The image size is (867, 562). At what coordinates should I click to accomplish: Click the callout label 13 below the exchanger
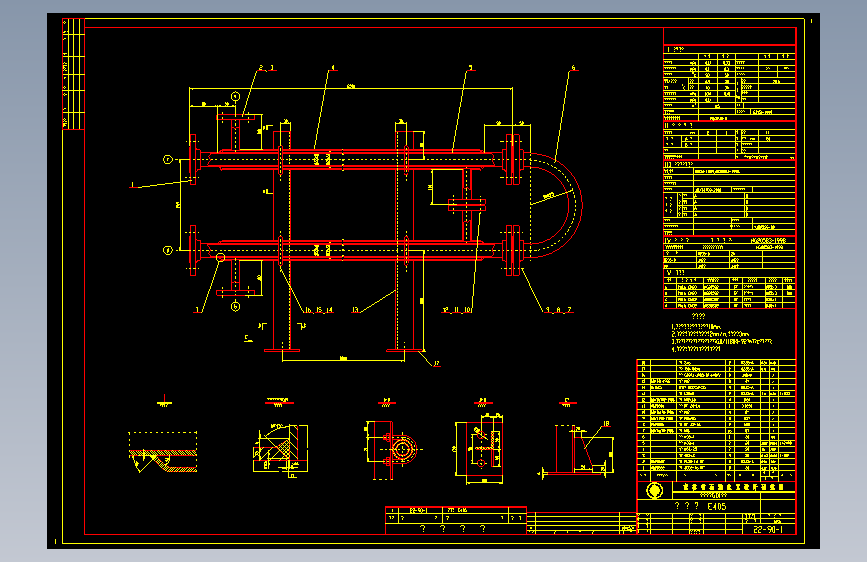pos(355,310)
